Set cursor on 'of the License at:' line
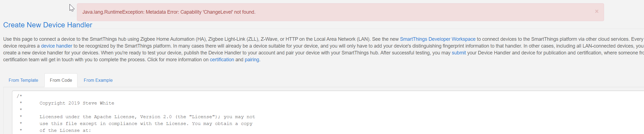 [65, 130]
